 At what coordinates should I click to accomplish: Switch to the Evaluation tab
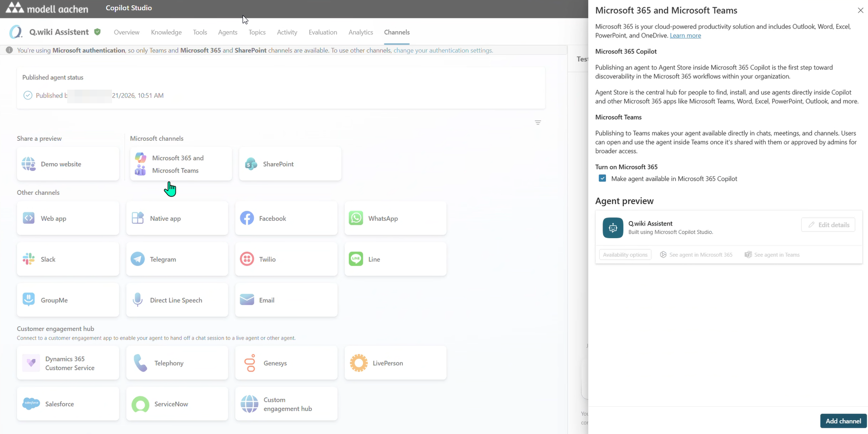[322, 32]
